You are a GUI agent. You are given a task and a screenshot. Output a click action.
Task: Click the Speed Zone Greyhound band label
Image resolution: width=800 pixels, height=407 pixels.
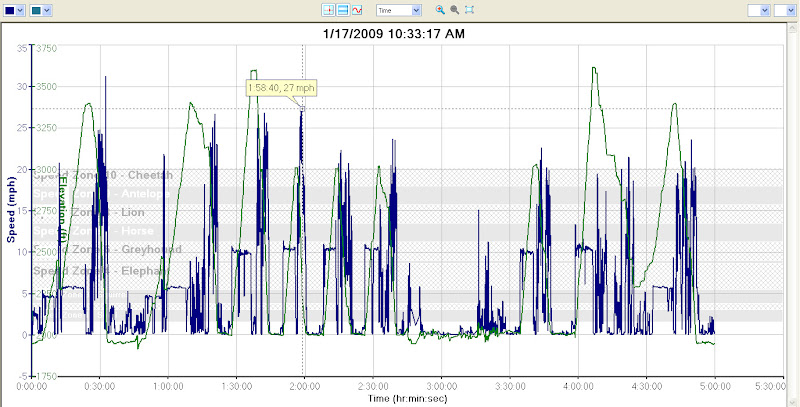pyautogui.click(x=107, y=249)
